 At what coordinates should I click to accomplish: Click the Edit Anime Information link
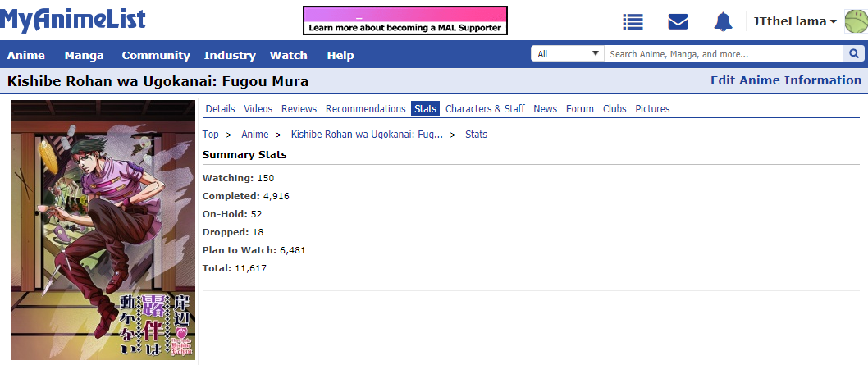click(785, 80)
